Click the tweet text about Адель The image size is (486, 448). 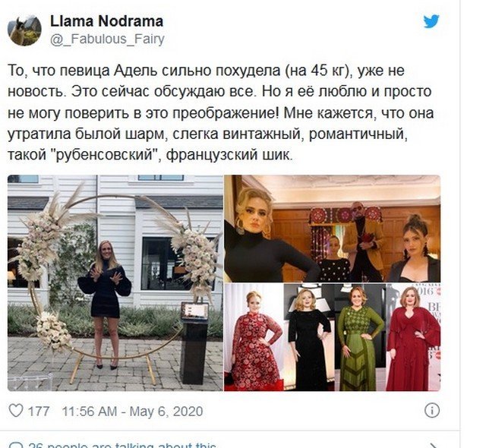(221, 113)
